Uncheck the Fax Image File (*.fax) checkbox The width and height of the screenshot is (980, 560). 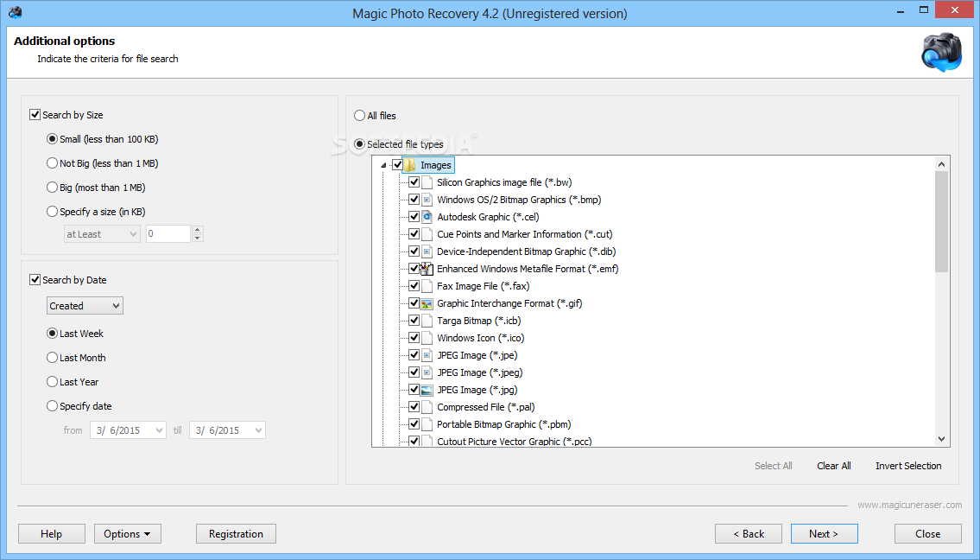414,286
